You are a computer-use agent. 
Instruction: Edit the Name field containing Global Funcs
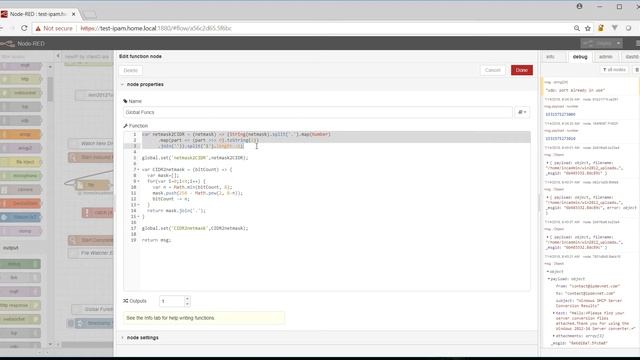pyautogui.click(x=318, y=112)
